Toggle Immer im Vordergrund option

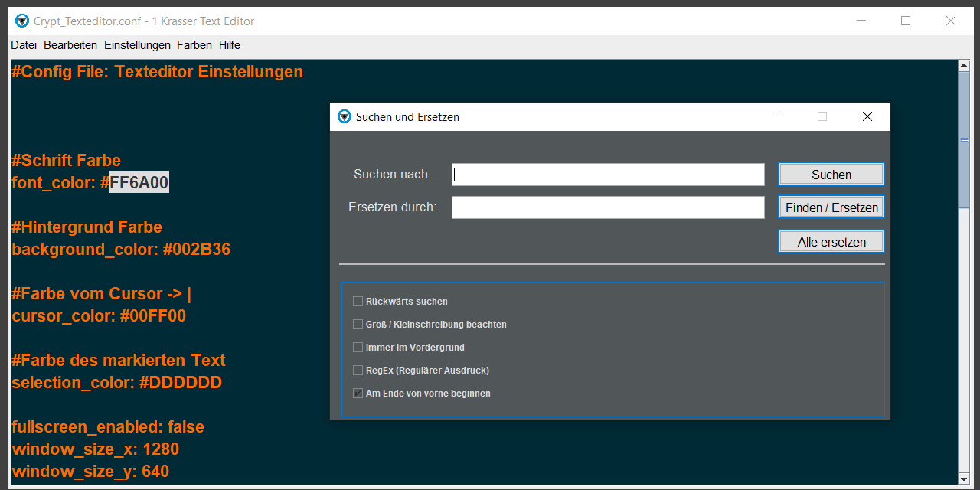[358, 347]
